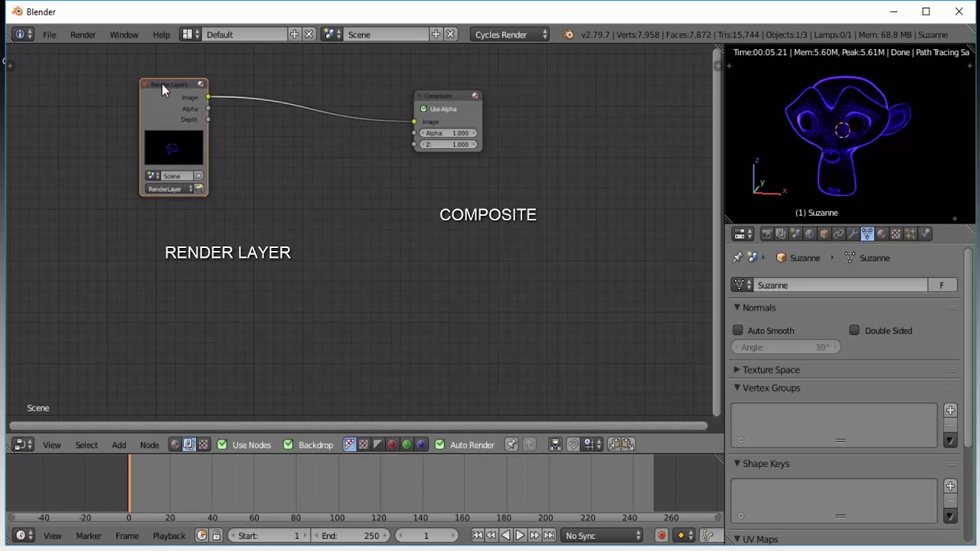This screenshot has height=551, width=980.
Task: Select the Shader node tree type icon
Action: pos(175,445)
